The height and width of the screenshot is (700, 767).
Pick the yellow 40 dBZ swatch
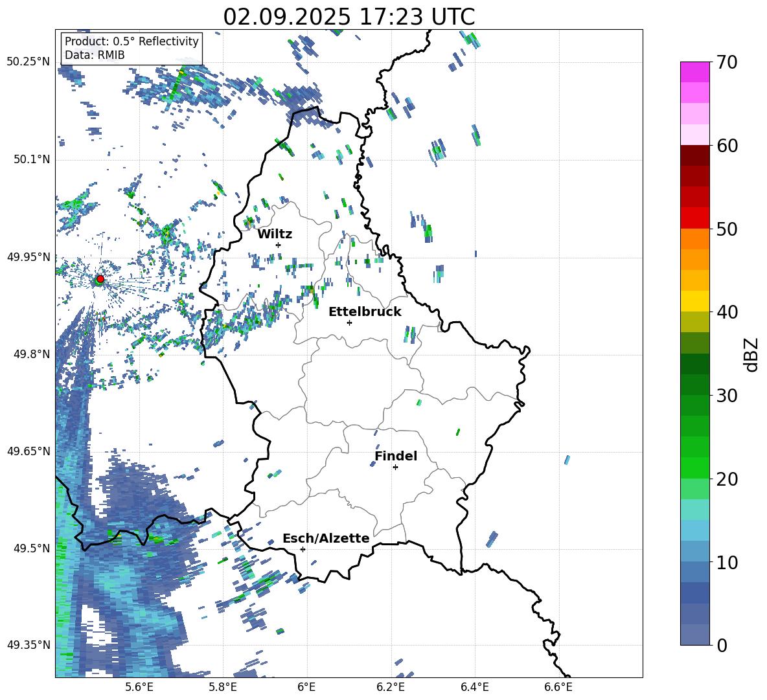point(694,301)
